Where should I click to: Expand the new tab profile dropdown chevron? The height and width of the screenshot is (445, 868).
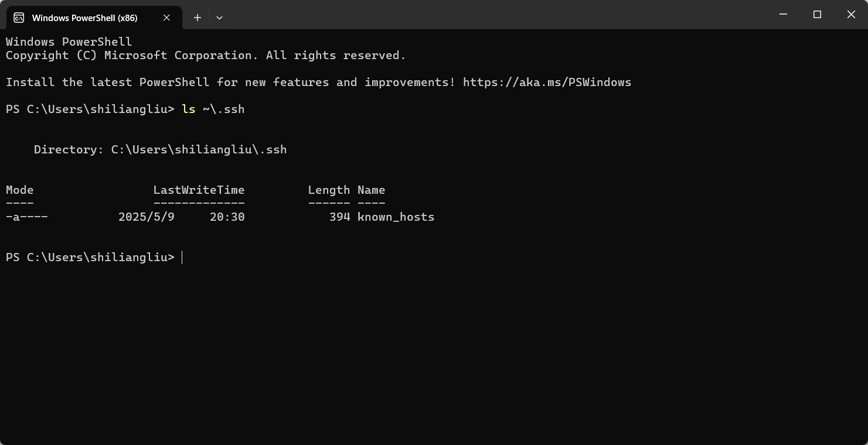219,18
